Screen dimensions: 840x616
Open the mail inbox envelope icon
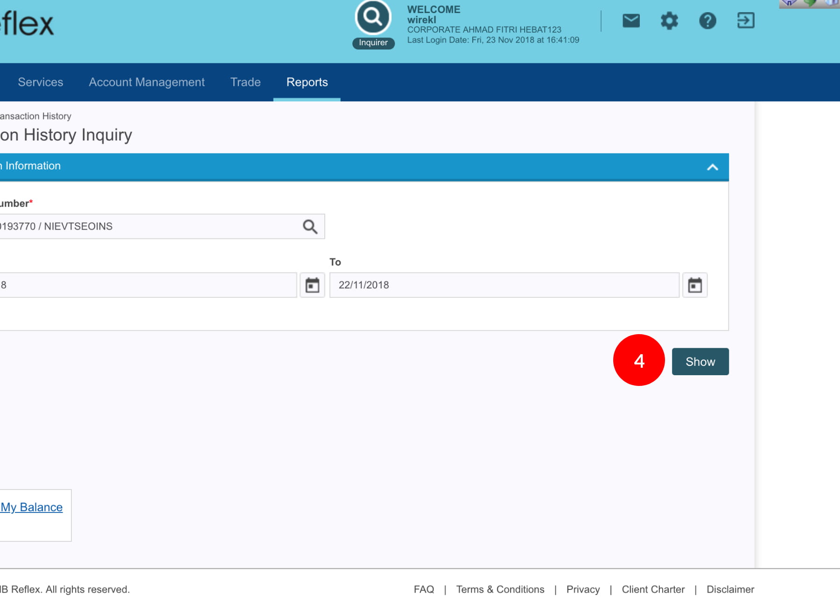click(631, 21)
